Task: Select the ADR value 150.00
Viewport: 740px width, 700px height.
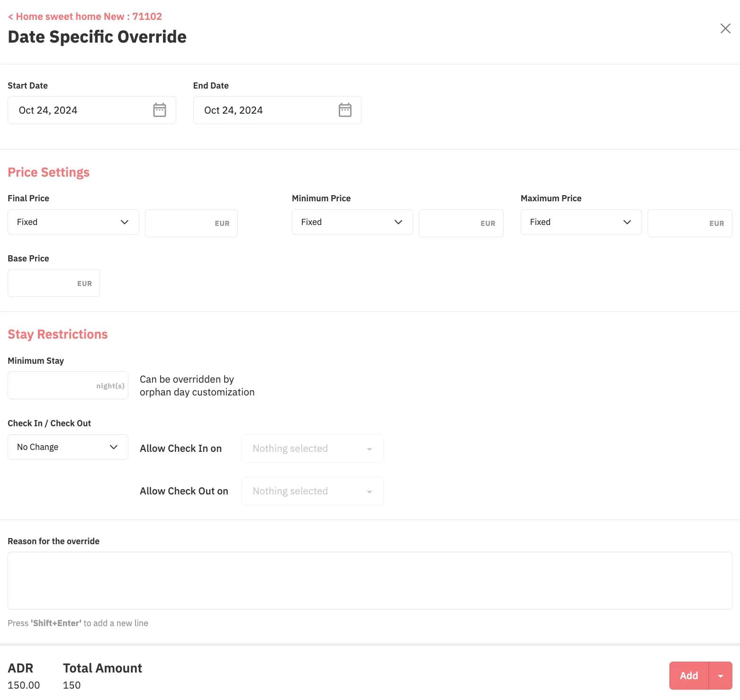Action: 24,685
